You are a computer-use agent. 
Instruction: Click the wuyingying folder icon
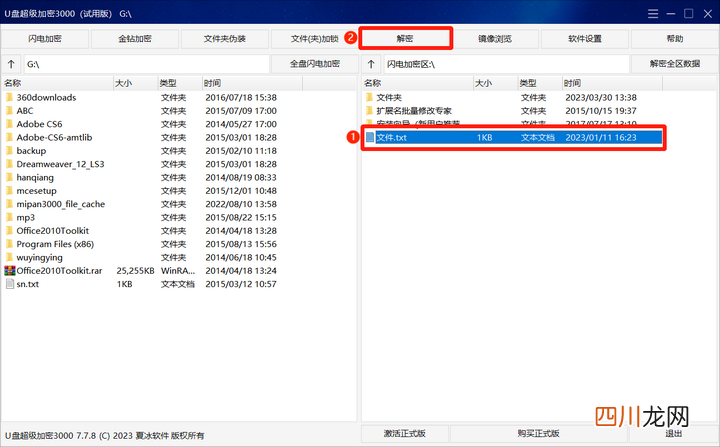[x=9, y=257]
